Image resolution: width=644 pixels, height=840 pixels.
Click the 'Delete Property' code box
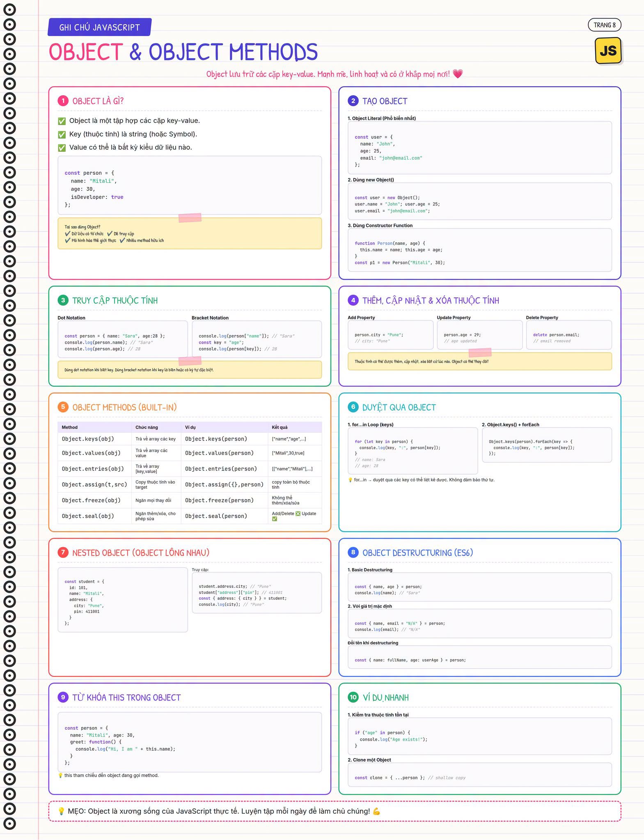(x=569, y=335)
